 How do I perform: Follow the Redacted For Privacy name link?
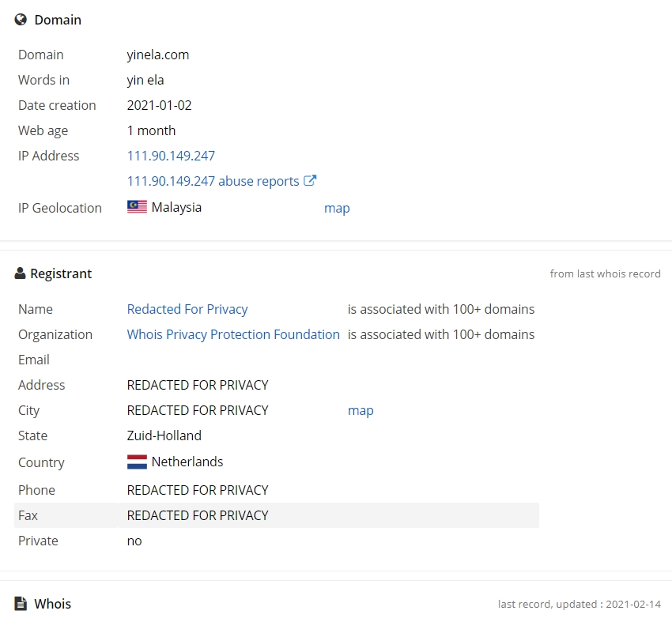(187, 309)
